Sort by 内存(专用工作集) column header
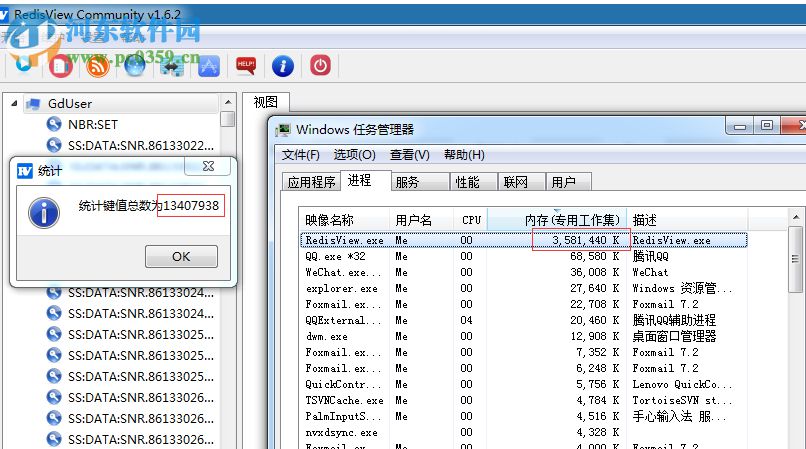The image size is (806, 449). click(x=557, y=220)
